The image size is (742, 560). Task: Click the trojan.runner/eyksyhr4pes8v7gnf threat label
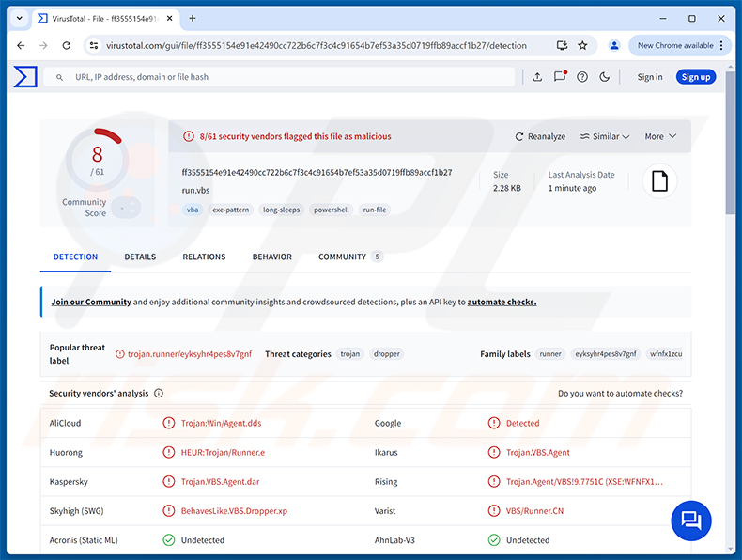click(x=190, y=354)
